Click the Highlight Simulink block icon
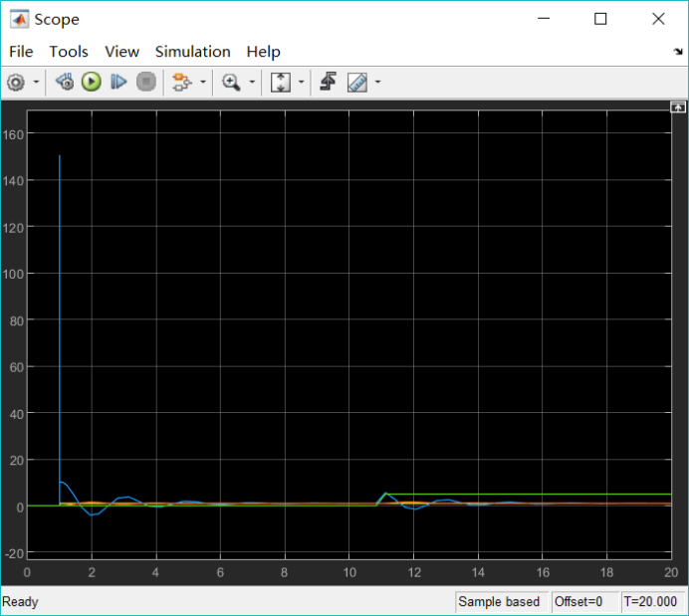This screenshot has height=616, width=689. (182, 83)
